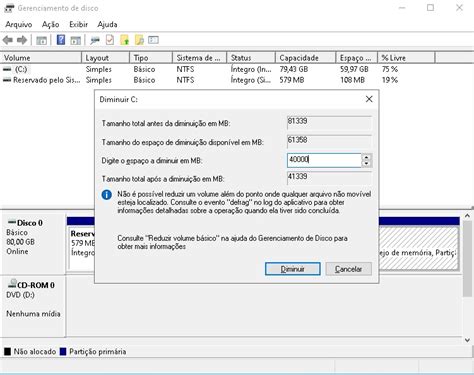
Task: Open the Ajuda menu
Action: tap(107, 25)
